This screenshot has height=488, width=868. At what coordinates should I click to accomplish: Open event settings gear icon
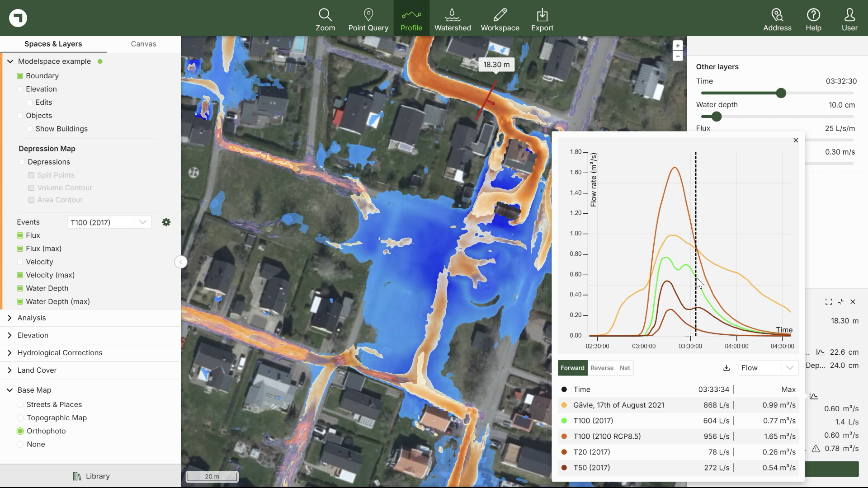(166, 222)
